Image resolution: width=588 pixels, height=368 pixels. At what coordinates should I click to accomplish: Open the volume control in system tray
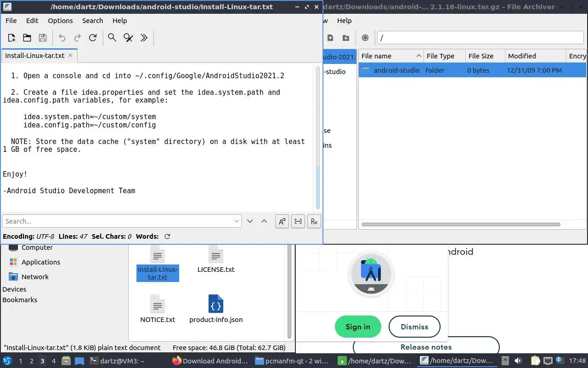click(x=518, y=361)
